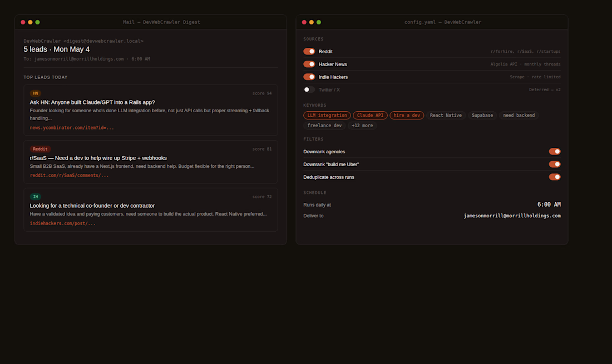Click the config.yaml — DevWebCrawler title
The height and width of the screenshot is (364, 612).
coord(443,22)
